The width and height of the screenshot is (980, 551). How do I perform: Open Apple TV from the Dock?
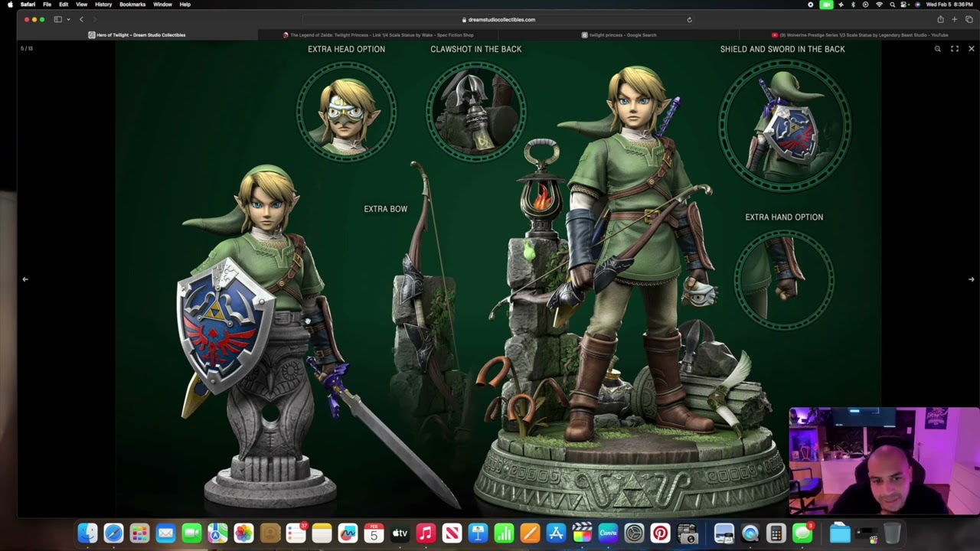[x=400, y=533]
